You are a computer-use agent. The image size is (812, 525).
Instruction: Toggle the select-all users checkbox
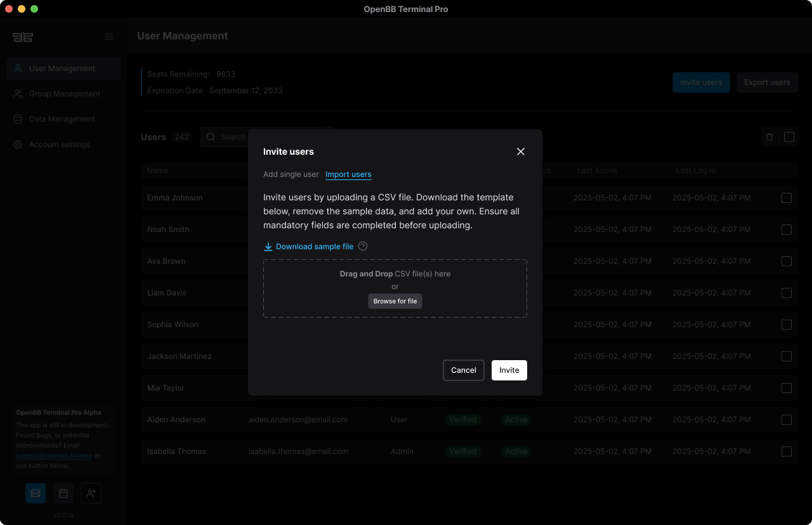(789, 137)
